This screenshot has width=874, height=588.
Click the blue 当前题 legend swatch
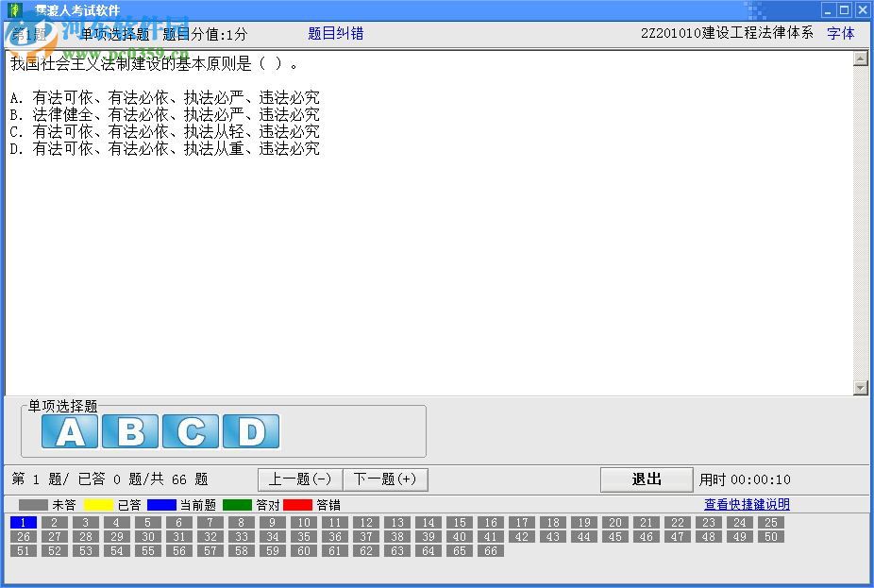point(161,505)
